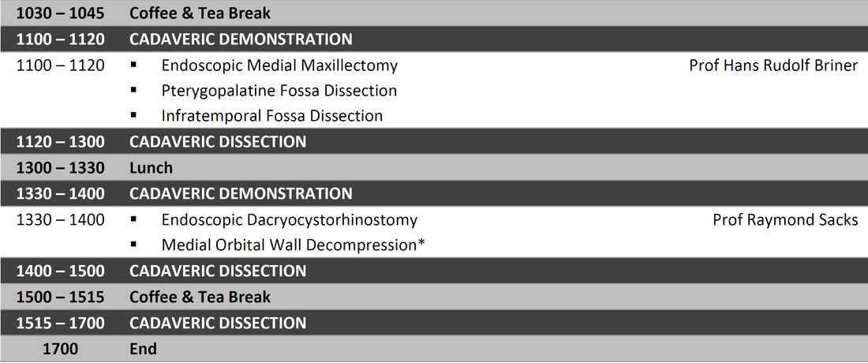
Task: Click Prof Raymond Sacks name
Action: click(785, 219)
